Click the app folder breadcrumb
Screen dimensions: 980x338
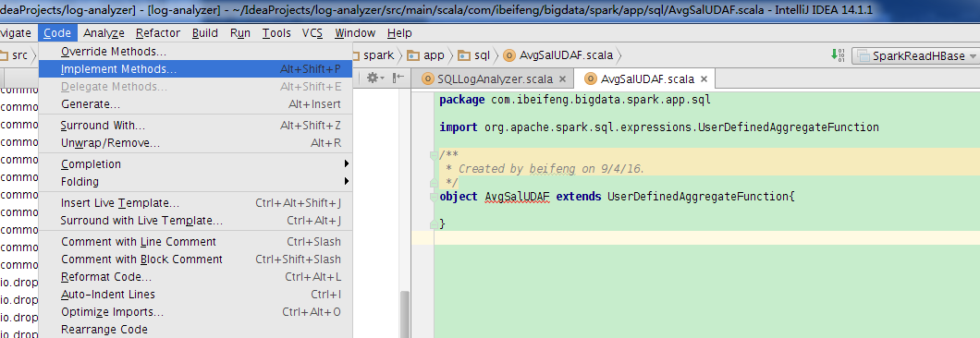click(425, 55)
